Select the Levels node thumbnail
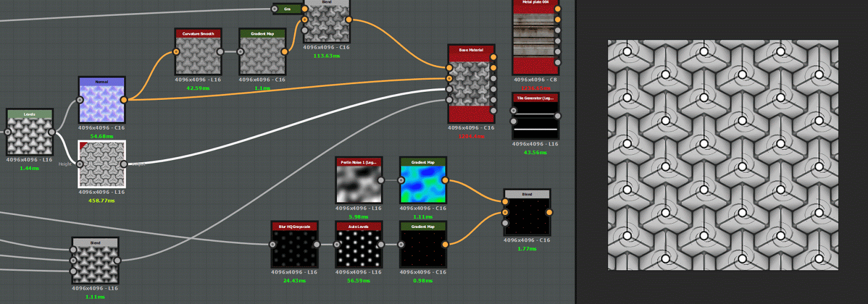The image size is (868, 304). point(30,136)
